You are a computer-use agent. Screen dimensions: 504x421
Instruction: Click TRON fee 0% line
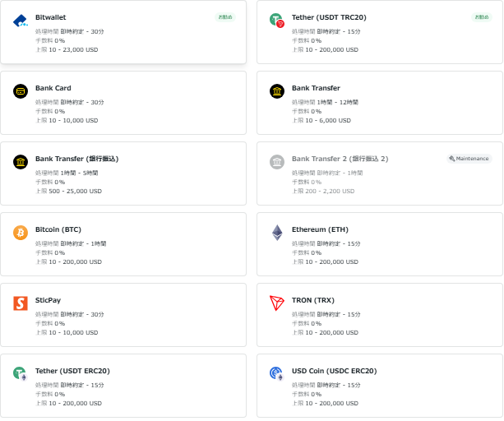[307, 324]
